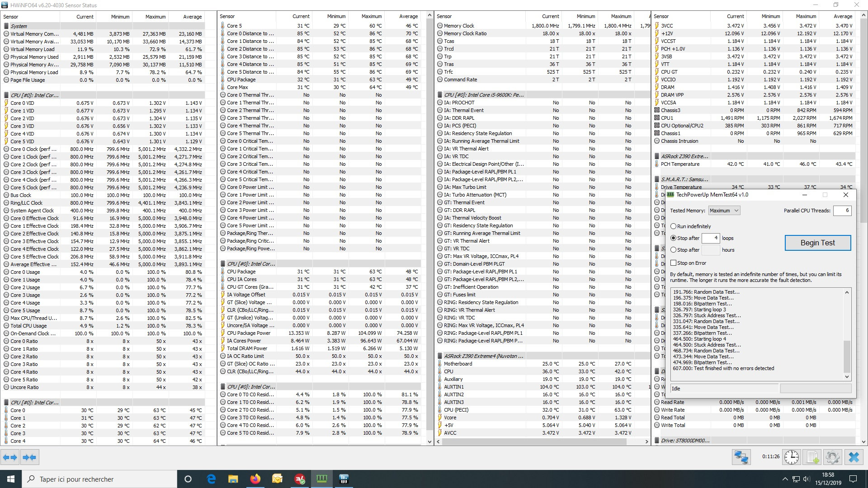Screen dimensions: 868x488
Task: Click the Maximum column header in first panel
Action: tap(155, 17)
